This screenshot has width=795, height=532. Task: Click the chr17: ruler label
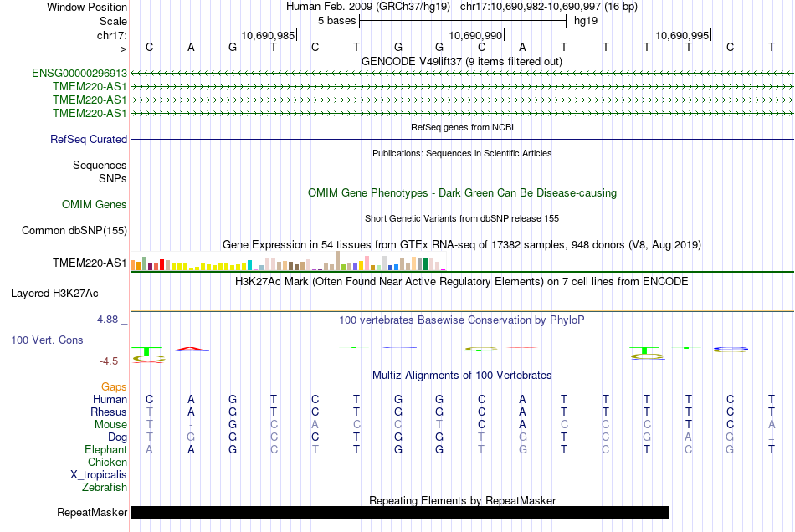112,35
